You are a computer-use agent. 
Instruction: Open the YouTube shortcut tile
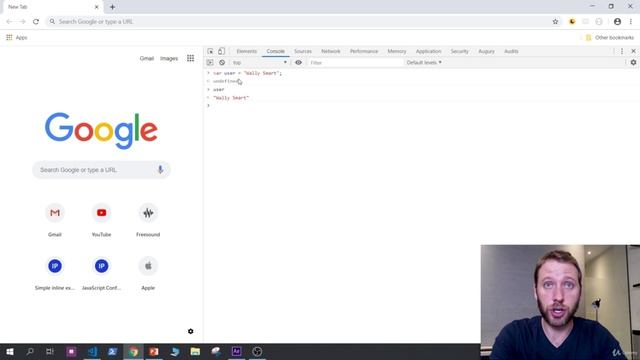[x=101, y=220]
